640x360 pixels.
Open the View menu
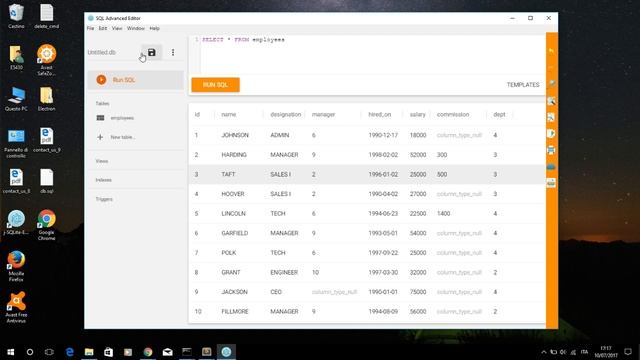[117, 29]
